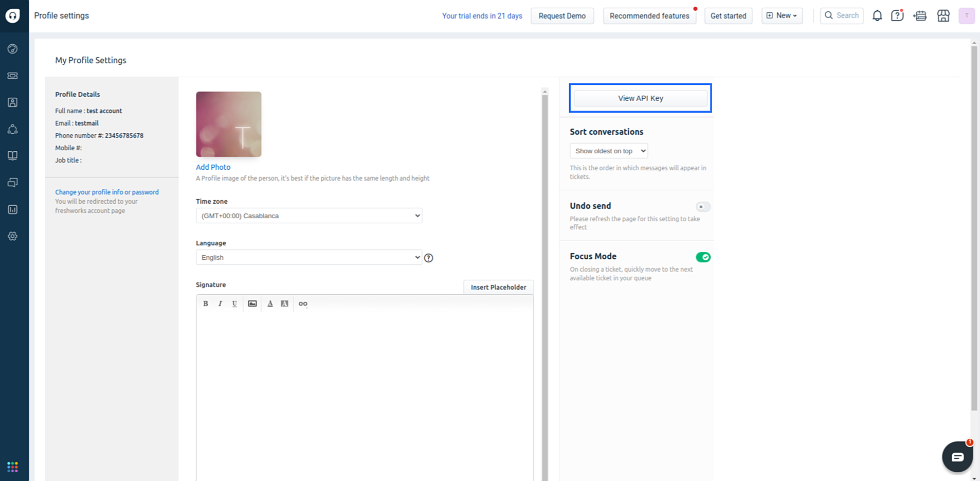Viewport: 980px width, 481px height.
Task: Open the Dashboard from the sidebar
Action: click(13, 49)
